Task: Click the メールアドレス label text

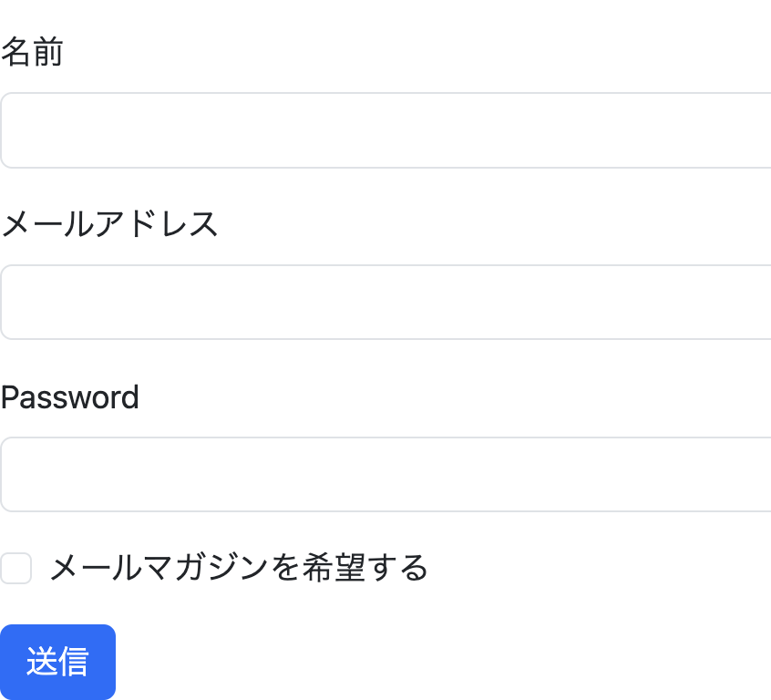Action: point(109,224)
